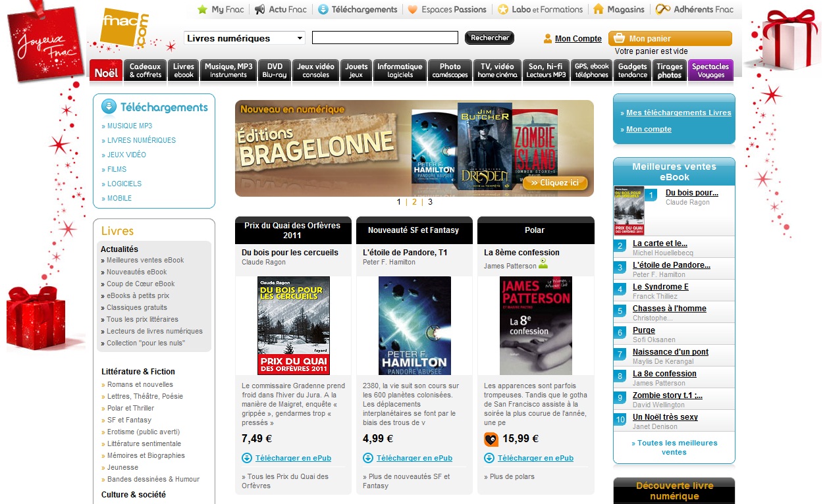Image resolution: width=827 pixels, height=504 pixels.
Task: Open Mon compte link in right panel
Action: coord(649,129)
